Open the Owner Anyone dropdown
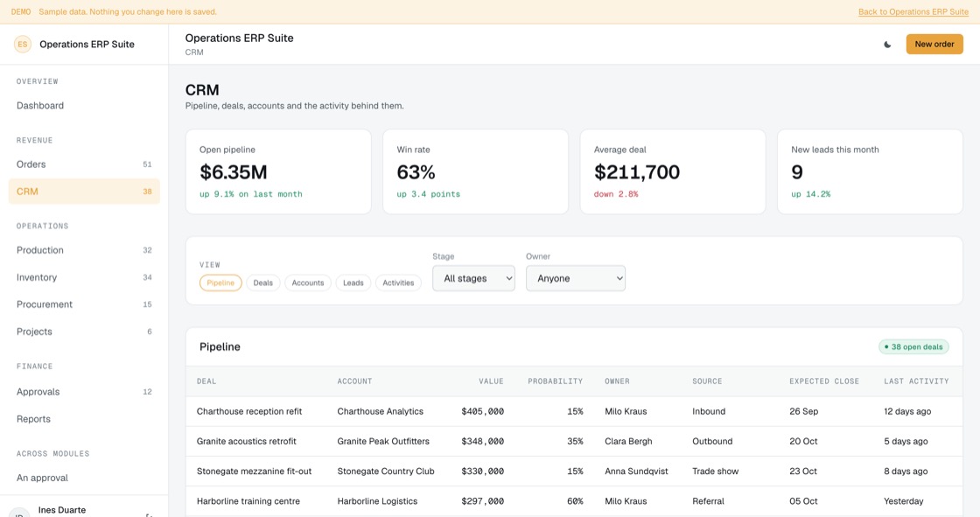 [x=576, y=278]
